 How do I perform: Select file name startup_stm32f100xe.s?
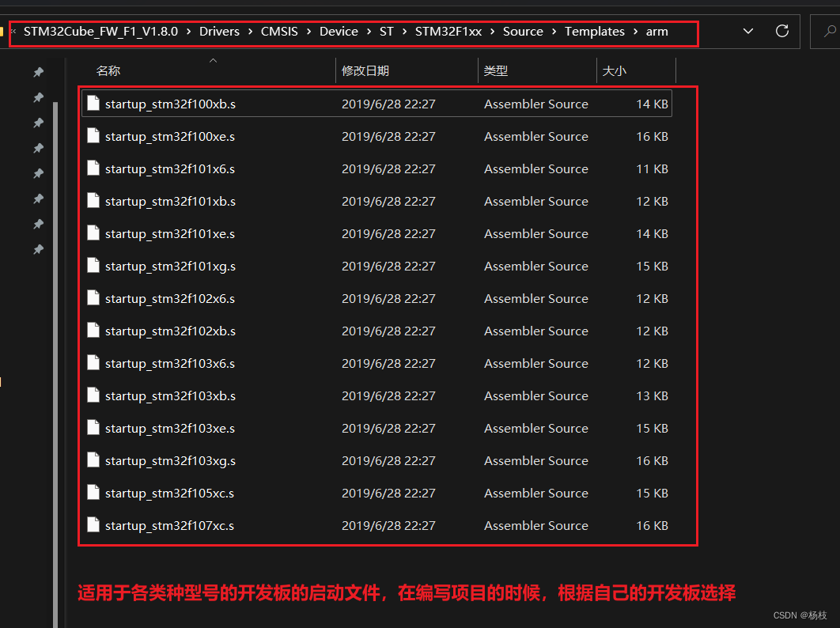170,137
